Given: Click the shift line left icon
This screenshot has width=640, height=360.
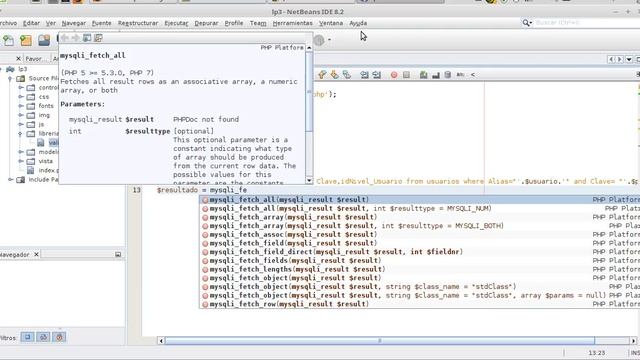Looking at the screenshot, I should (364, 75).
